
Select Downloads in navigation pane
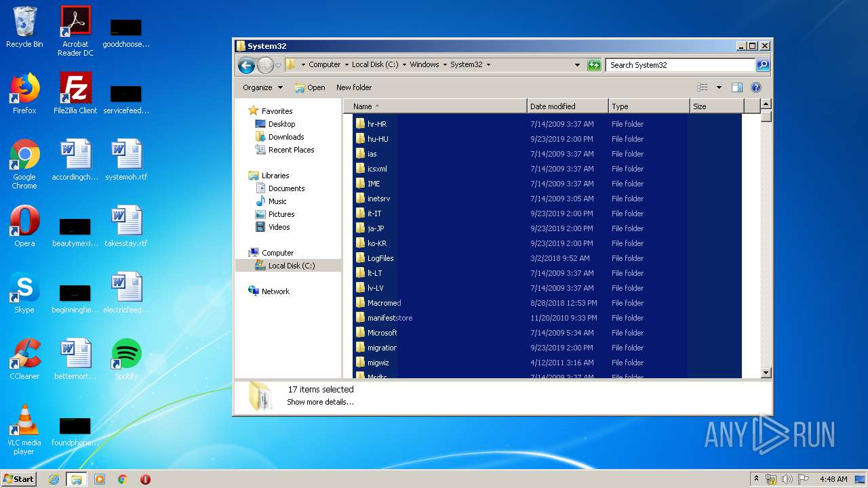[279, 137]
